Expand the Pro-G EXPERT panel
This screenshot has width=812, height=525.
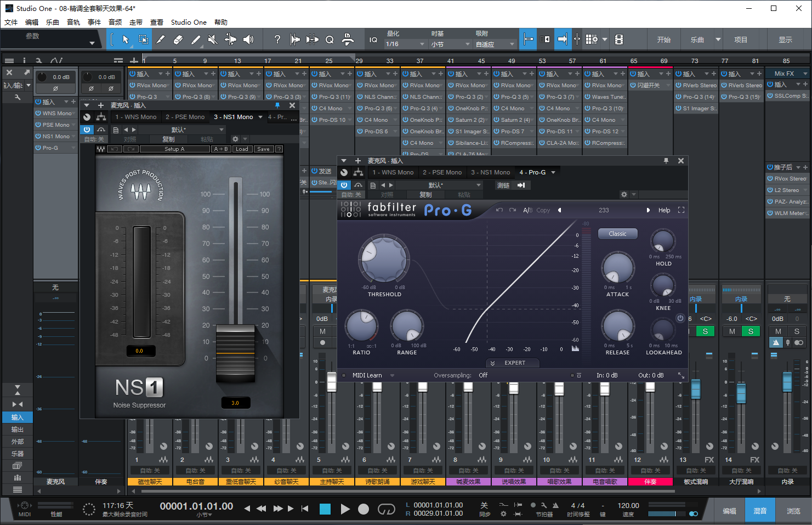coord(513,363)
